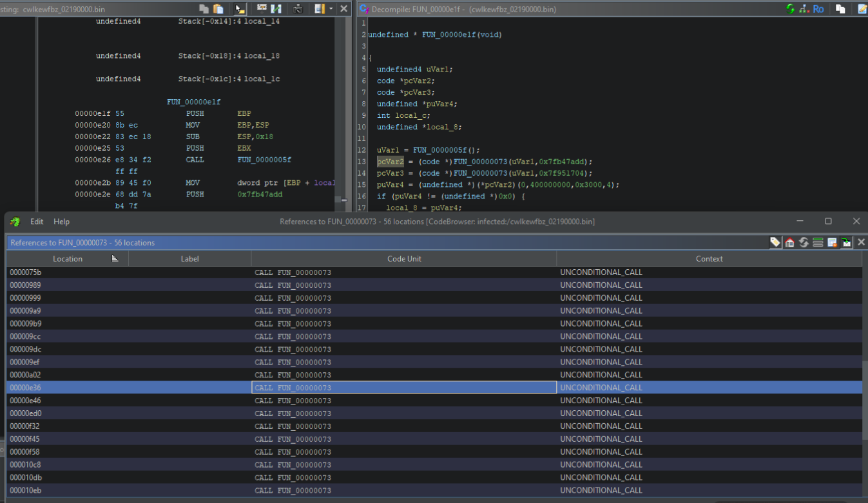Screen dimensions: 868x503
Task: Close the References table with the X icon
Action: (x=861, y=242)
